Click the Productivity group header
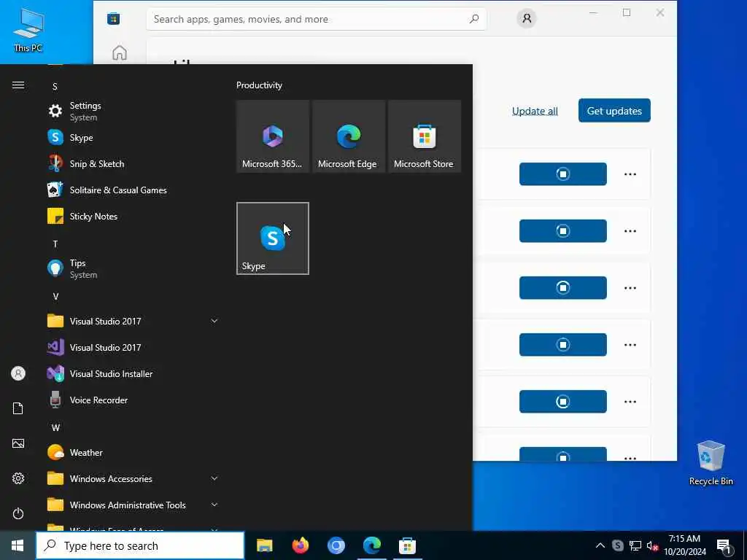Viewport: 747px width, 560px height. coord(259,85)
